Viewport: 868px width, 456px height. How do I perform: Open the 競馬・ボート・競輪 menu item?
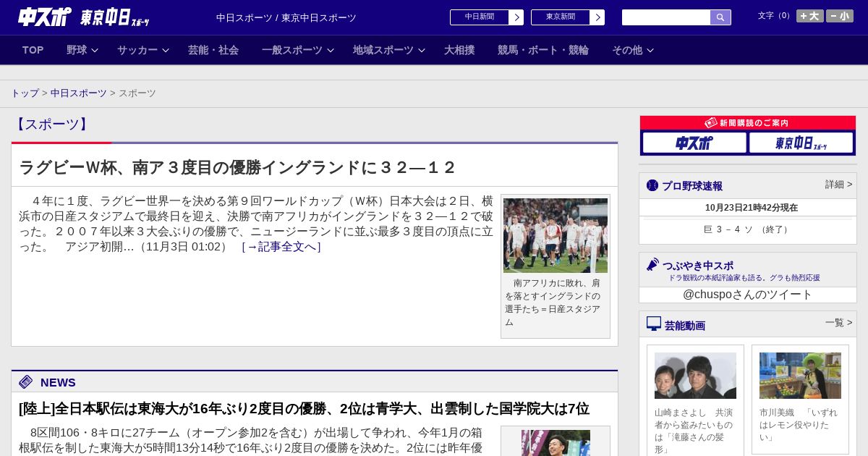(543, 50)
